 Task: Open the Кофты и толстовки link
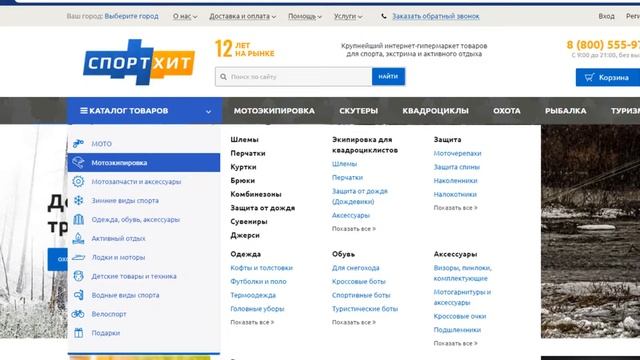click(x=261, y=268)
